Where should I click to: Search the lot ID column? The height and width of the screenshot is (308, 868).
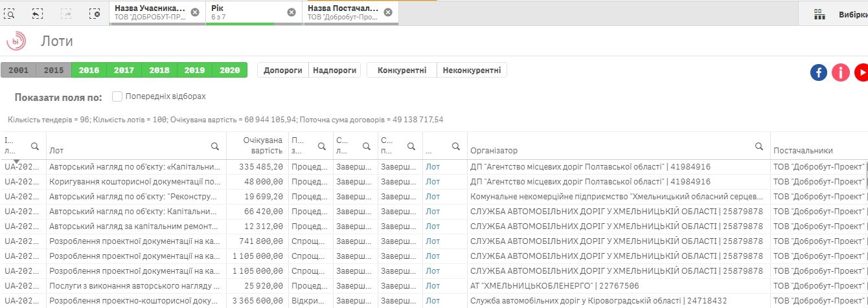click(35, 146)
